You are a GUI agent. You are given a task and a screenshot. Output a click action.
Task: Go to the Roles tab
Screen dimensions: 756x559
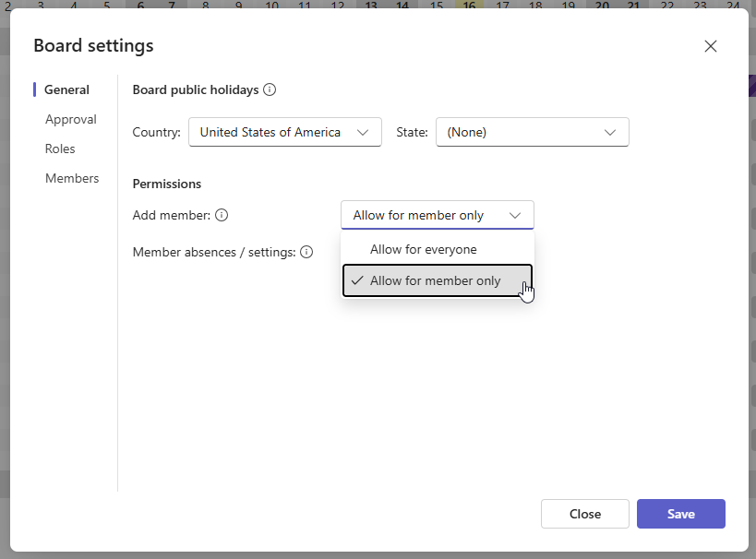60,149
